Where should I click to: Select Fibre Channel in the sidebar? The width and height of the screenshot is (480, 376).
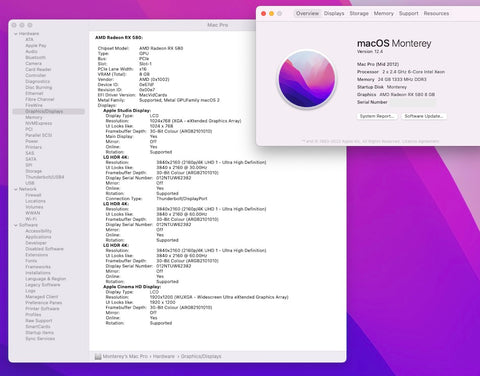[40, 99]
